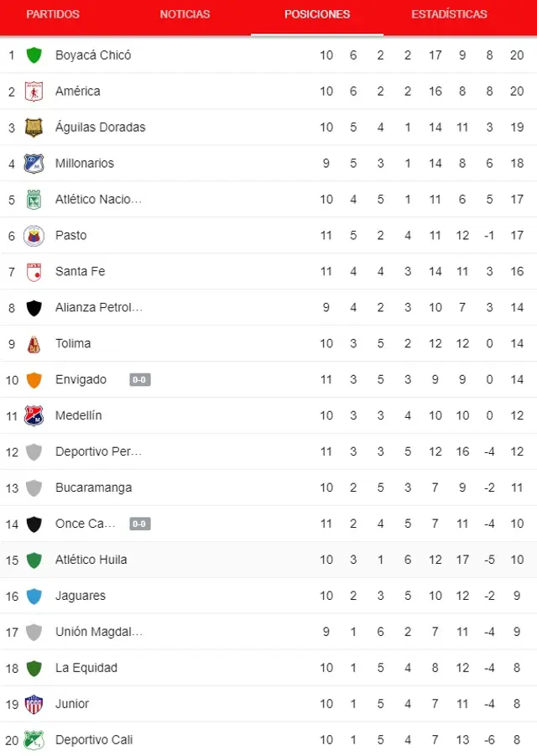
Task: Click the Deportivo Cali green crest
Action: [34, 740]
